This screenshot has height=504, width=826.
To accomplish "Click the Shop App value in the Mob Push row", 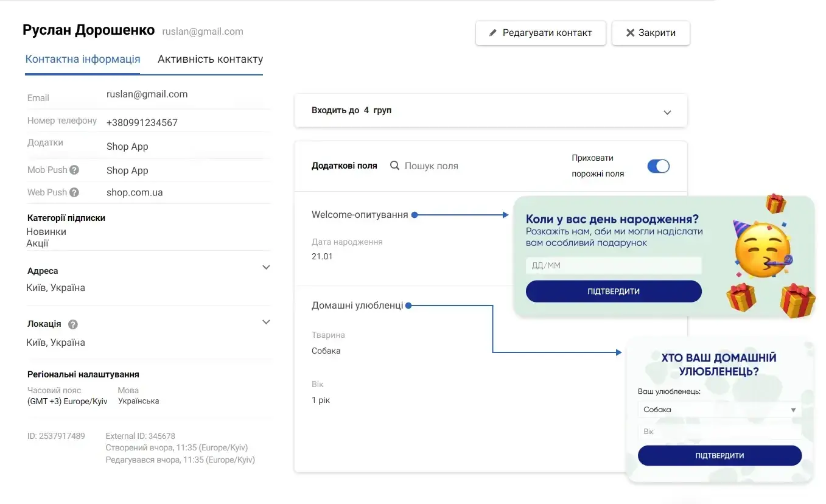I will pyautogui.click(x=127, y=170).
